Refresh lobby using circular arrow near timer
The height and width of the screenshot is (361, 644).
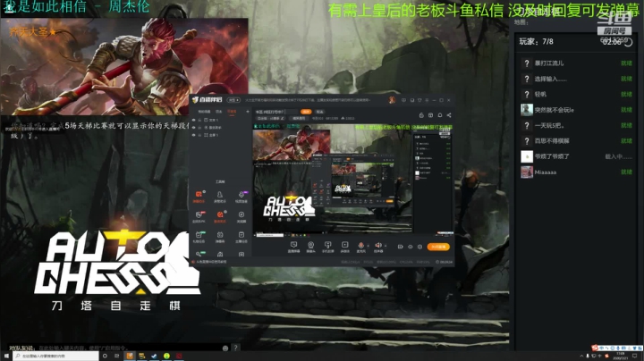[629, 42]
